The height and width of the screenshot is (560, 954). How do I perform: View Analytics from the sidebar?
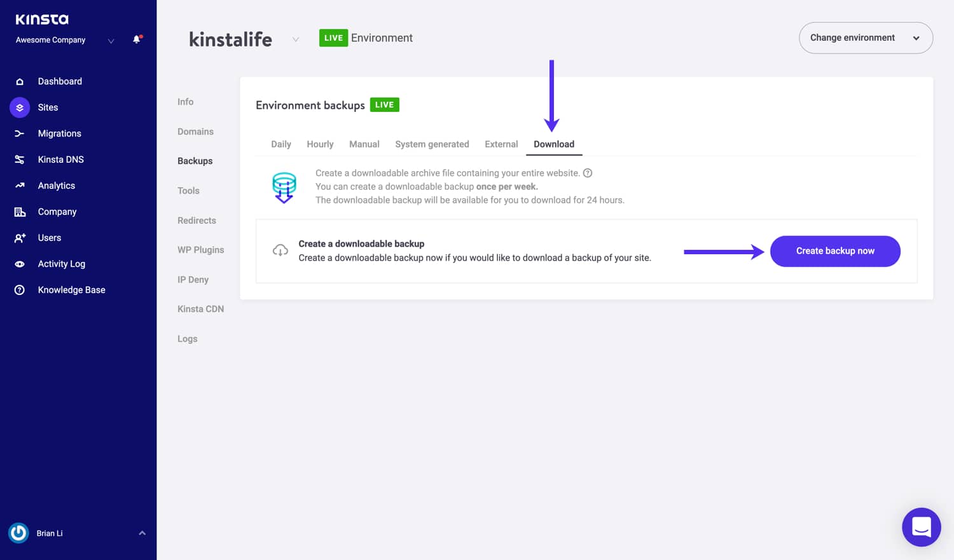pyautogui.click(x=56, y=185)
